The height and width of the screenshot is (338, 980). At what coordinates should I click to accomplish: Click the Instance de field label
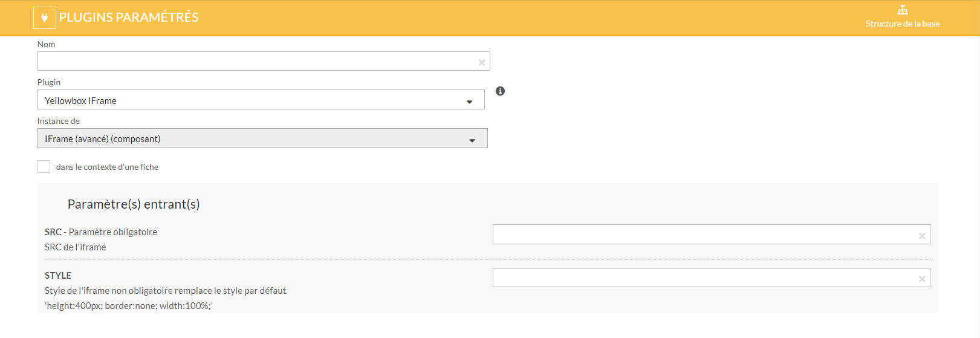(x=59, y=121)
